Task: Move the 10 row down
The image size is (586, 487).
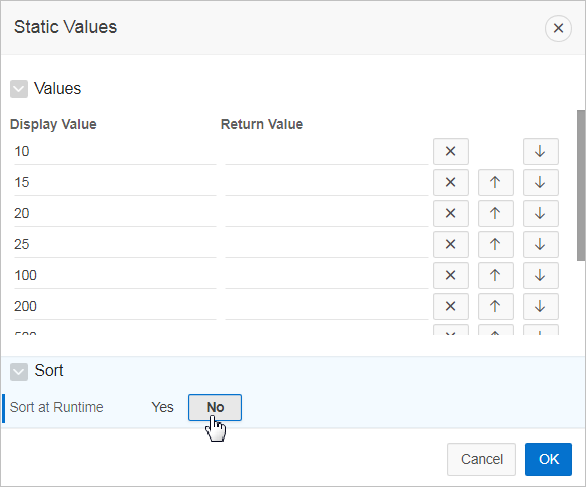Action: [x=540, y=151]
